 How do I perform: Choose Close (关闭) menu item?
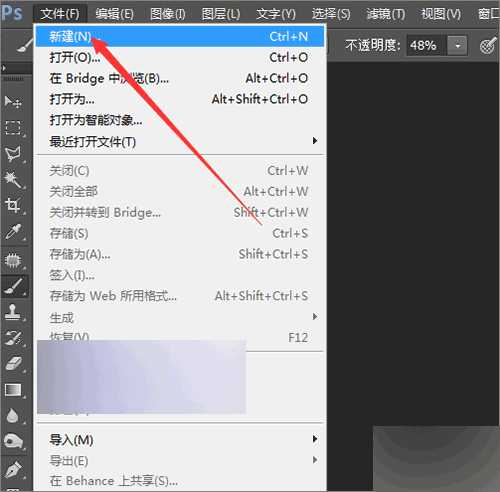pos(181,171)
